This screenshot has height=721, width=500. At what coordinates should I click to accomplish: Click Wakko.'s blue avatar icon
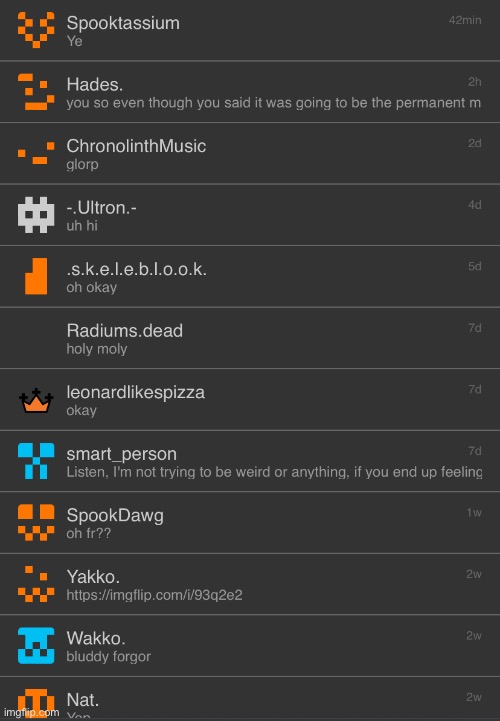point(36,646)
